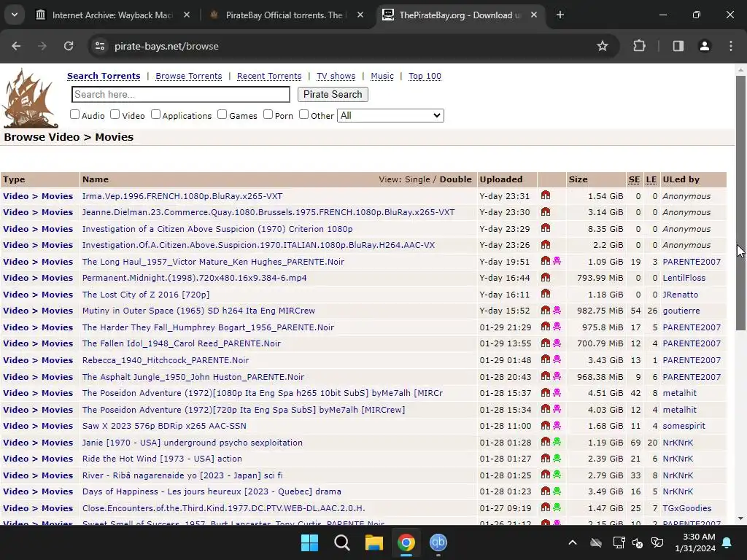
Task: Switch to Double view link
Action: [455, 179]
